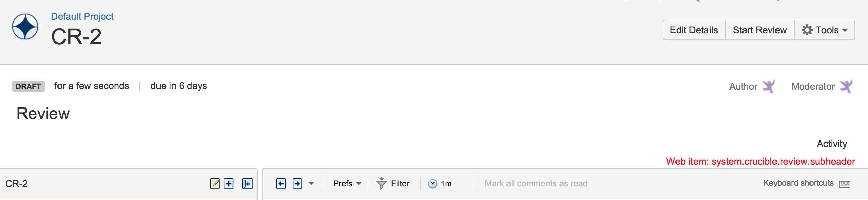Collapse the left file panel
The height and width of the screenshot is (200, 868).
tap(247, 184)
